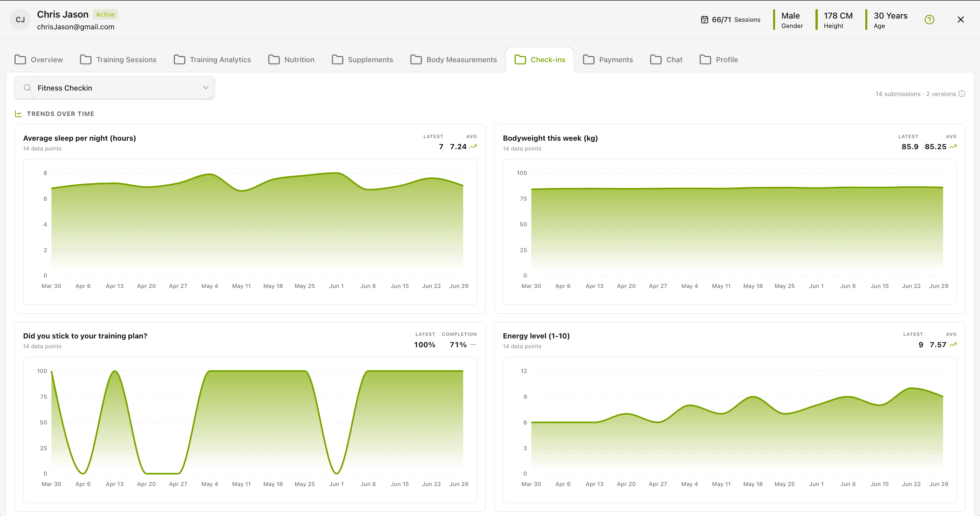980x516 pixels.
Task: Open the help question mark icon
Action: (x=929, y=20)
